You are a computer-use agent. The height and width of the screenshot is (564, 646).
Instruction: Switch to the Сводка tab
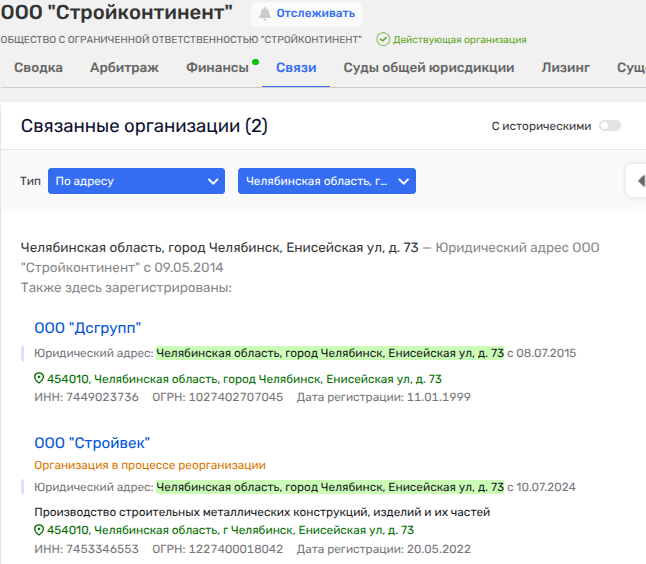(x=39, y=68)
